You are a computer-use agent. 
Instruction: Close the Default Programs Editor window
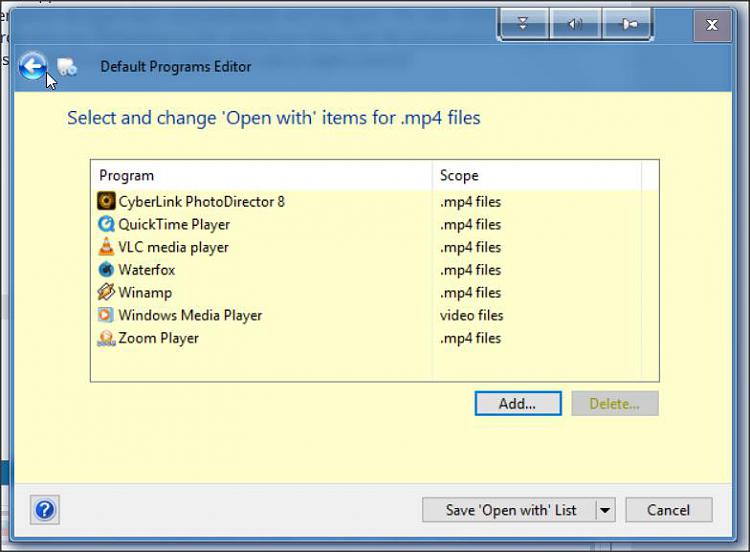click(712, 24)
